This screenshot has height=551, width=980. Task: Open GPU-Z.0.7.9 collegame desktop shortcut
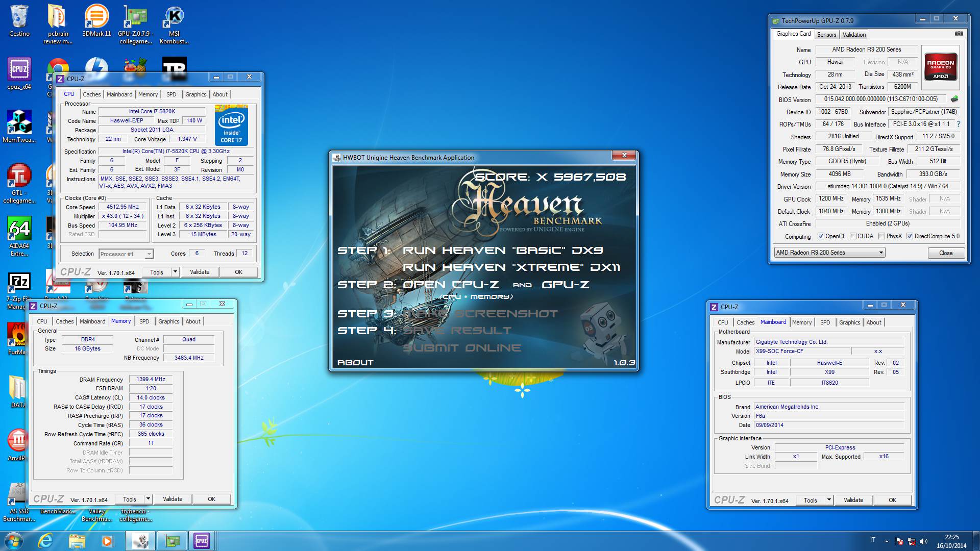(135, 23)
